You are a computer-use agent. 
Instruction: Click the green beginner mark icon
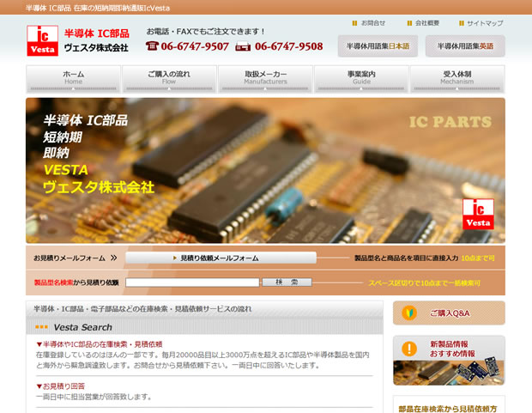(409, 313)
